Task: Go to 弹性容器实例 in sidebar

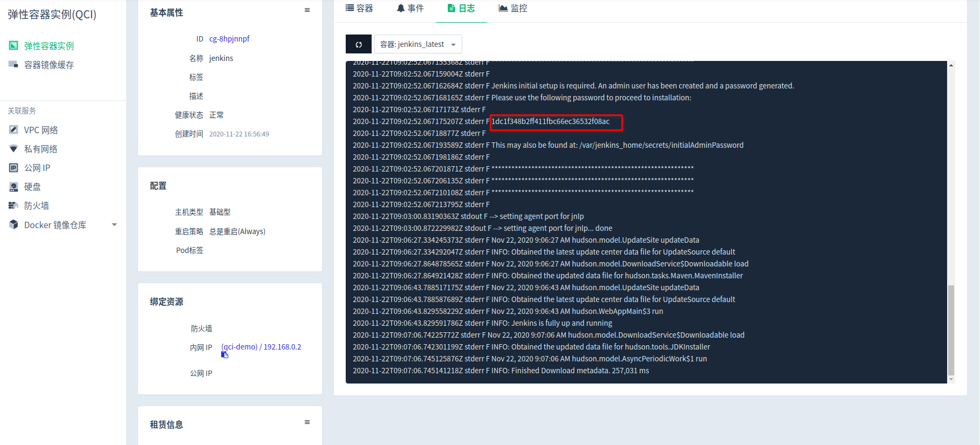Action: [x=49, y=46]
